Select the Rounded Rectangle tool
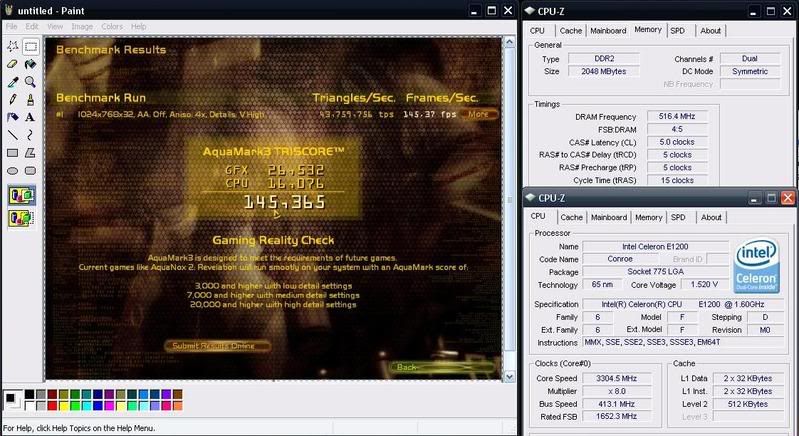 (31, 171)
